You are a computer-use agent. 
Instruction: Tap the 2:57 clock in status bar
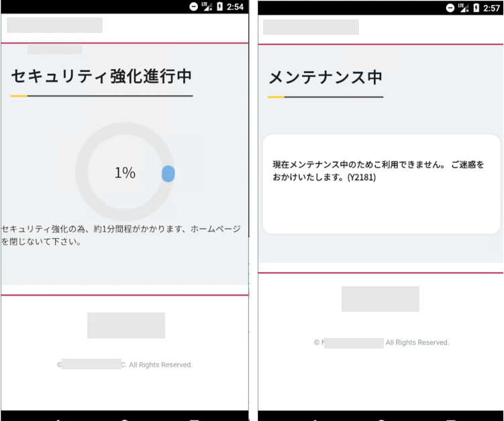pos(491,8)
